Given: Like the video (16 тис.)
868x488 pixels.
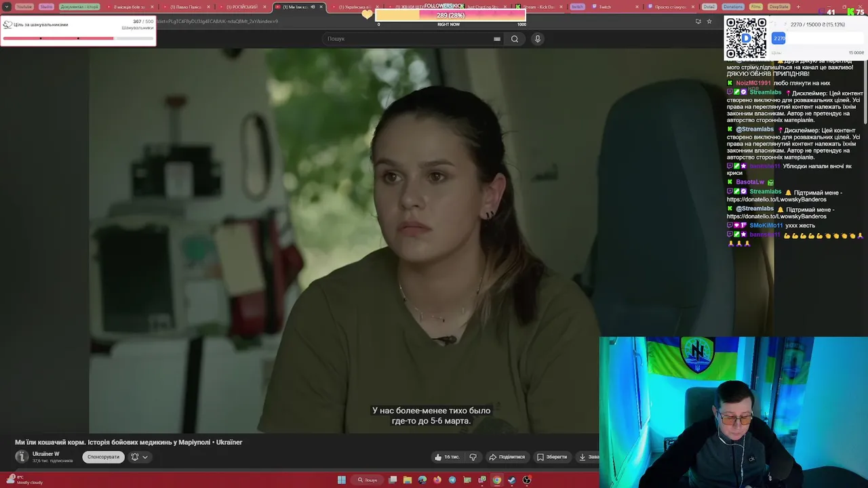Looking at the screenshot, I should coord(448,457).
